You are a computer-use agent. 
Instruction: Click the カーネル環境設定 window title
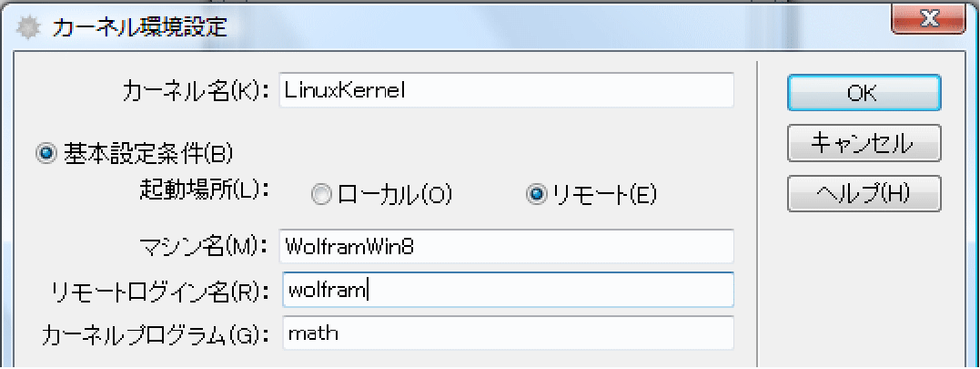139,27
